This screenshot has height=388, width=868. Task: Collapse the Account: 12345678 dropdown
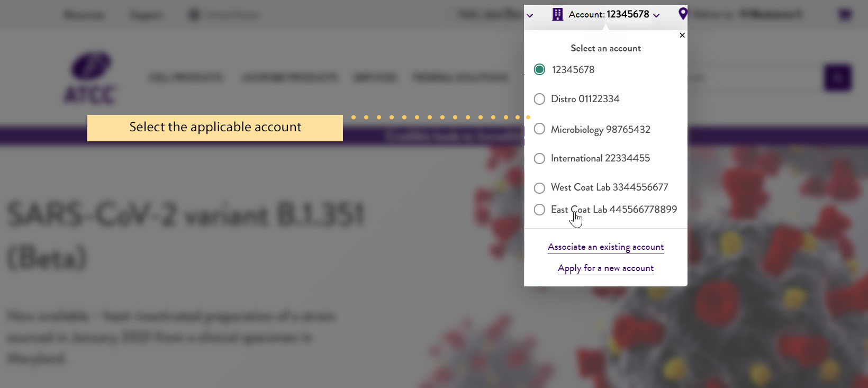point(656,15)
